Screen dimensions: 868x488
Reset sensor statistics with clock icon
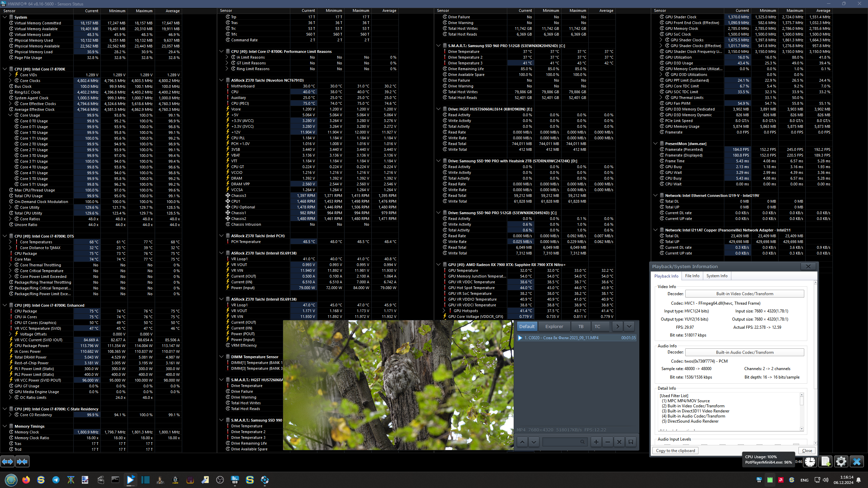click(x=810, y=462)
